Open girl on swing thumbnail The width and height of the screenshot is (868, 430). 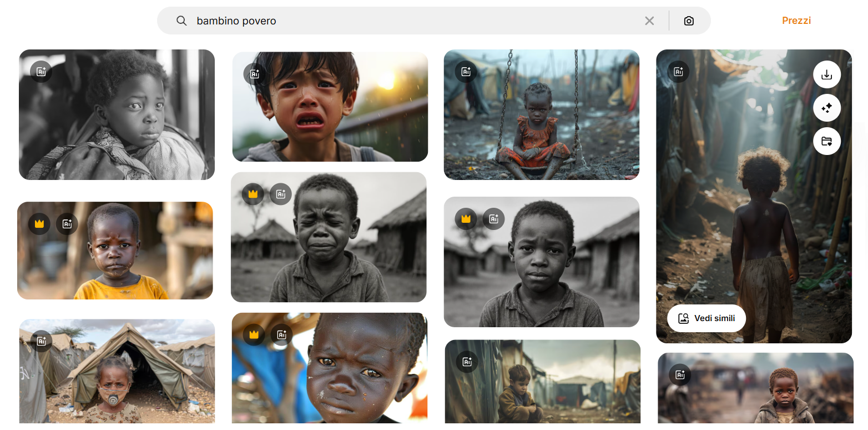(542, 114)
